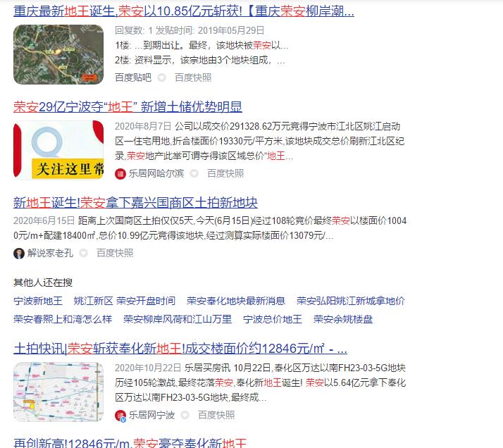
Task: Click the satellite map thumbnail of Chongqing result
Action: 58,54
